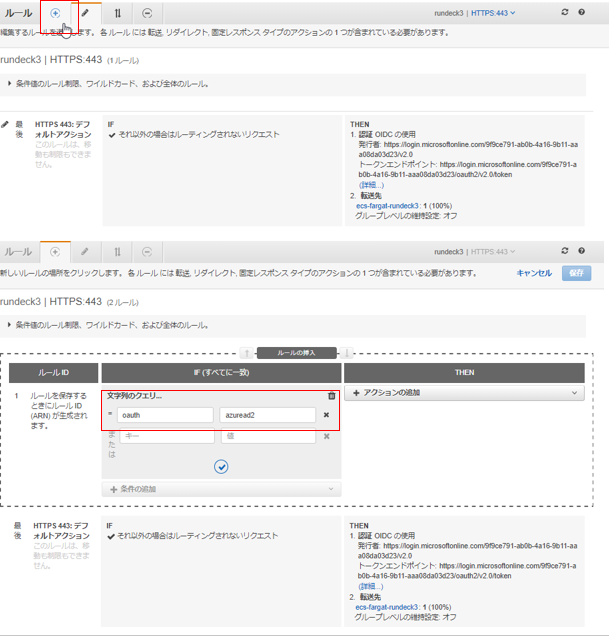Click the help icon above the 保存 button

click(x=581, y=251)
